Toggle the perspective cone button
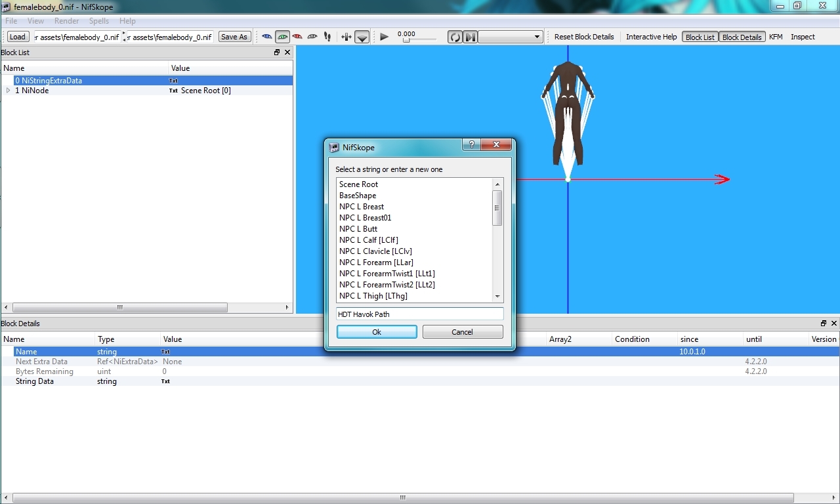 (x=362, y=37)
